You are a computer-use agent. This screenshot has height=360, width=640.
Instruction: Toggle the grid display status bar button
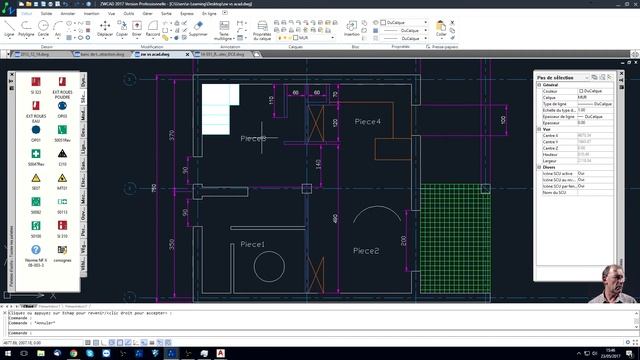[x=96, y=342]
